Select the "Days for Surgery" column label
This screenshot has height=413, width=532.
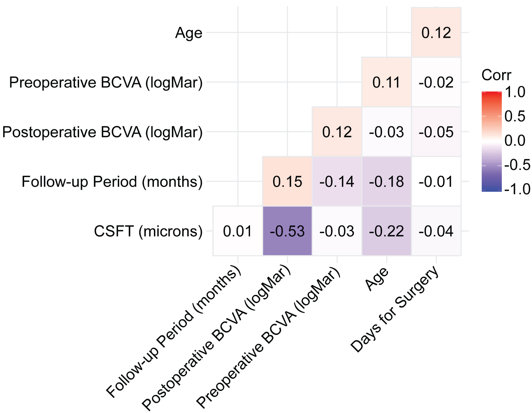395,310
